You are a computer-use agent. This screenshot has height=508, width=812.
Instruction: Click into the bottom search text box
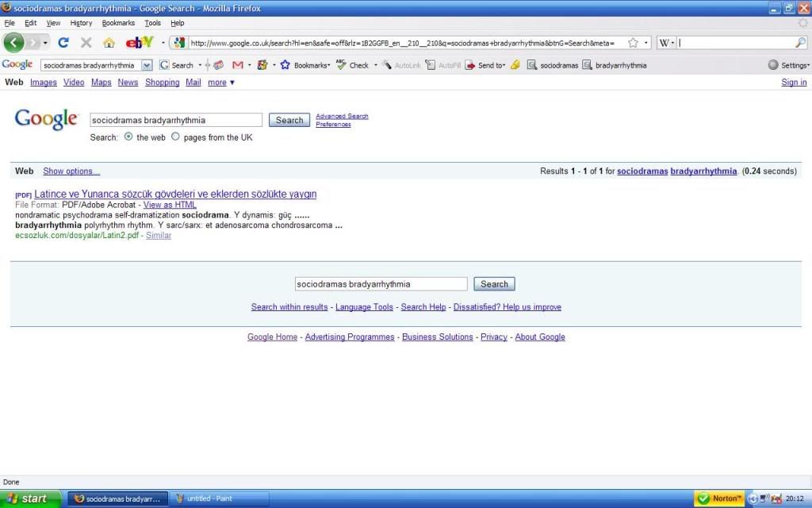click(x=381, y=284)
